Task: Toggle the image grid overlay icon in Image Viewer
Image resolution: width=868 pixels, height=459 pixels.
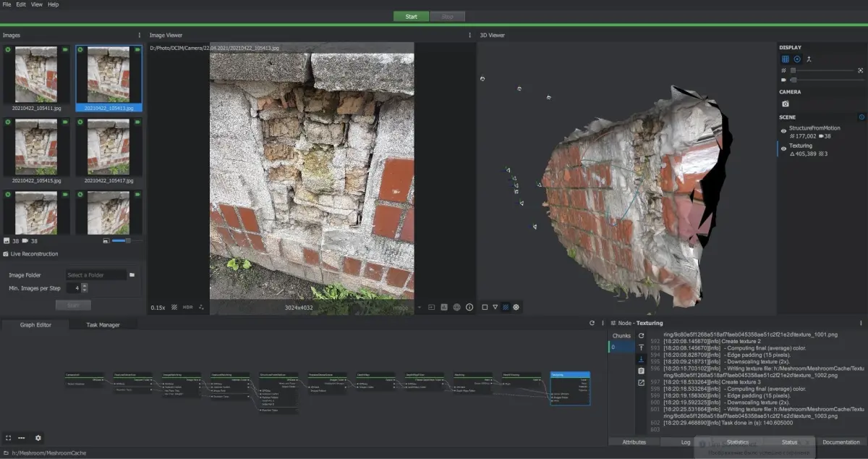Action: pyautogui.click(x=174, y=307)
